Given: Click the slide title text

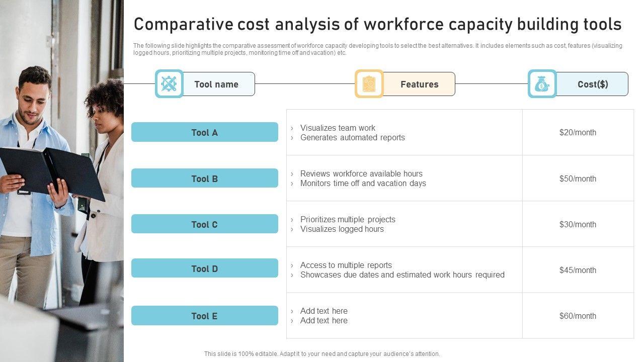Looking at the screenshot, I should [377, 24].
